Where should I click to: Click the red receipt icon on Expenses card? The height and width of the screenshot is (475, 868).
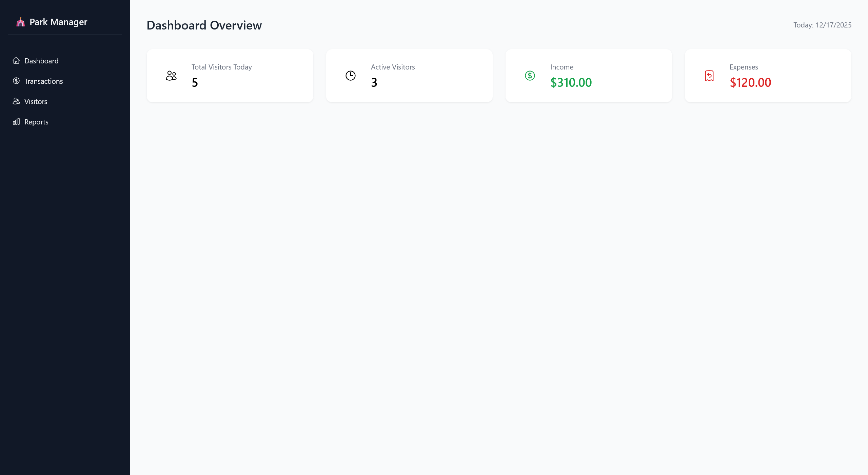[x=709, y=75]
